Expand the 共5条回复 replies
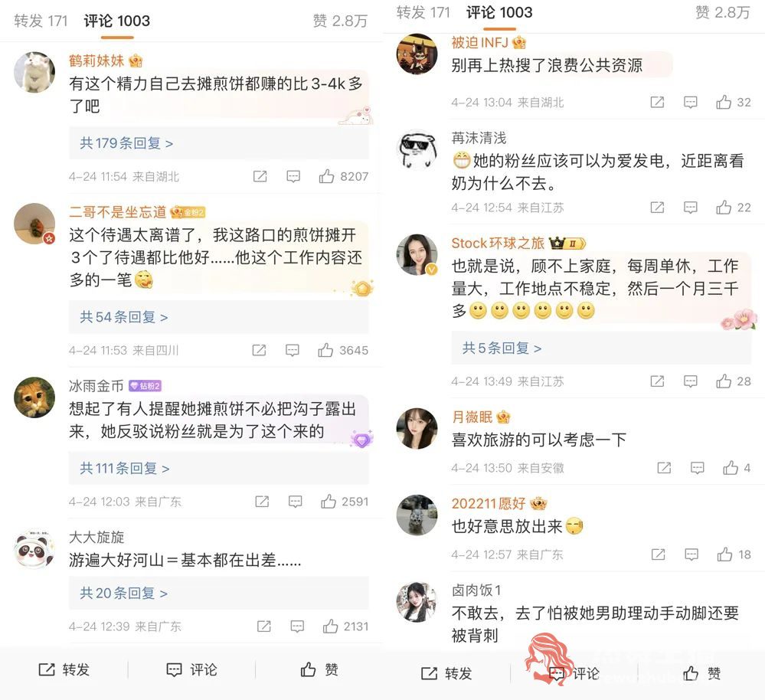 click(x=502, y=348)
